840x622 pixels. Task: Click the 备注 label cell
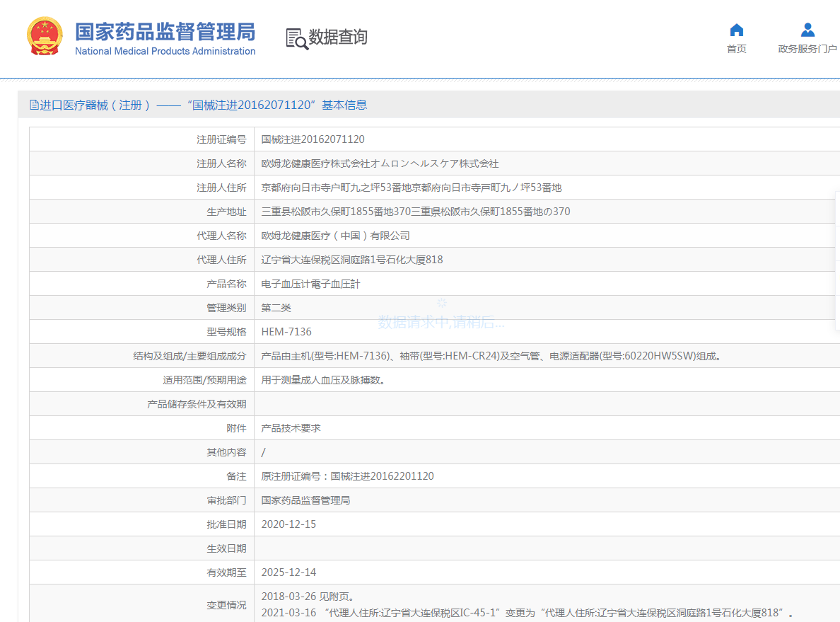tap(142, 476)
